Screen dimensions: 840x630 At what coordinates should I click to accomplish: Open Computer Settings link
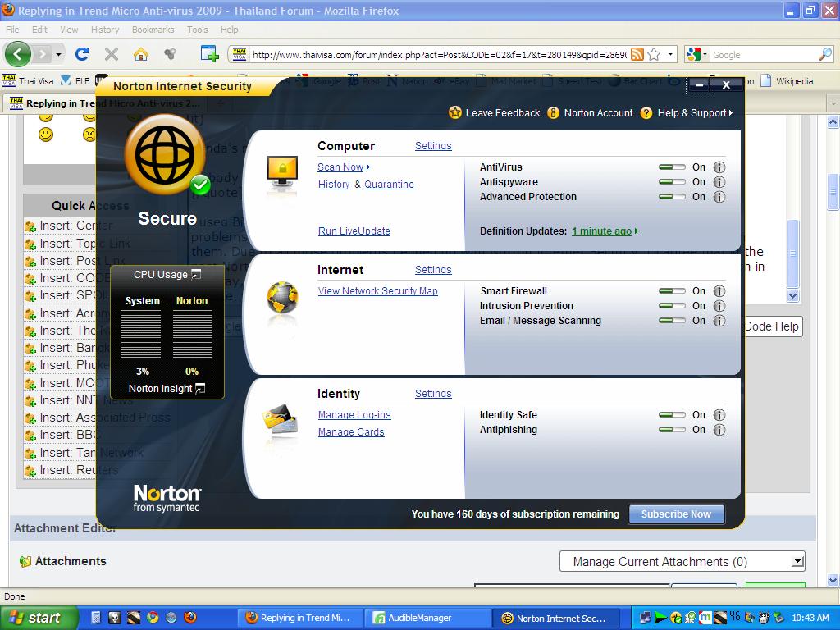point(433,146)
